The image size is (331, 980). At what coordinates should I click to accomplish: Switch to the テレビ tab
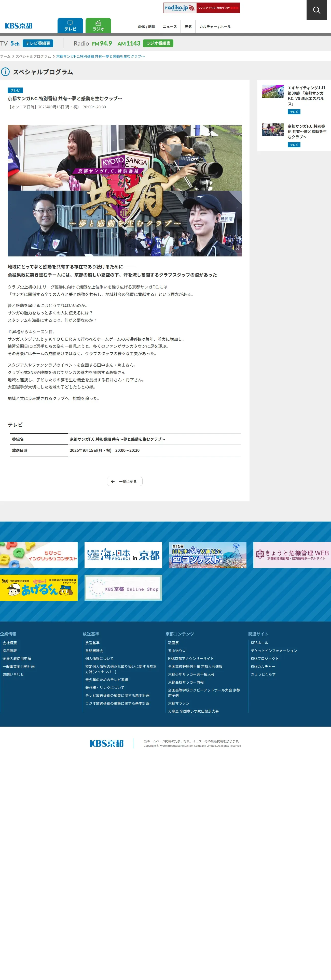pyautogui.click(x=70, y=26)
